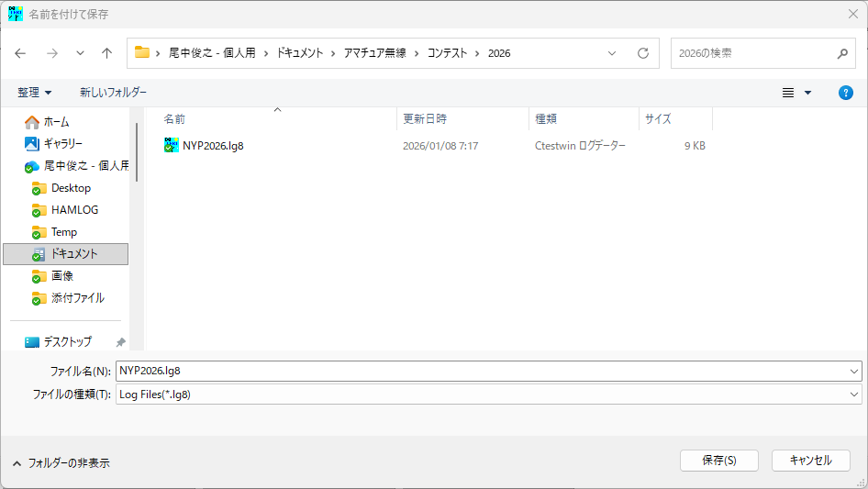Click the ホーム house icon
868x489 pixels.
[x=32, y=122]
